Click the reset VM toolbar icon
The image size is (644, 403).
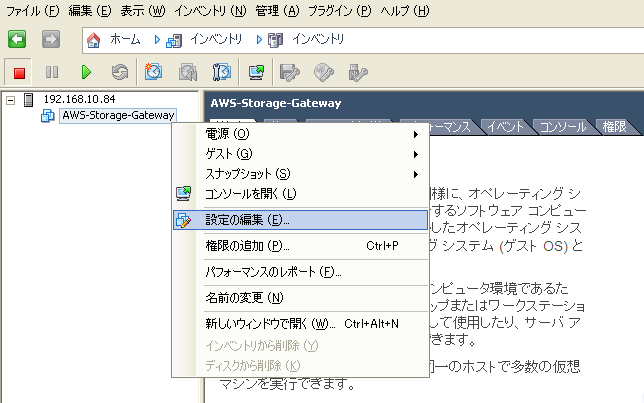(x=120, y=73)
